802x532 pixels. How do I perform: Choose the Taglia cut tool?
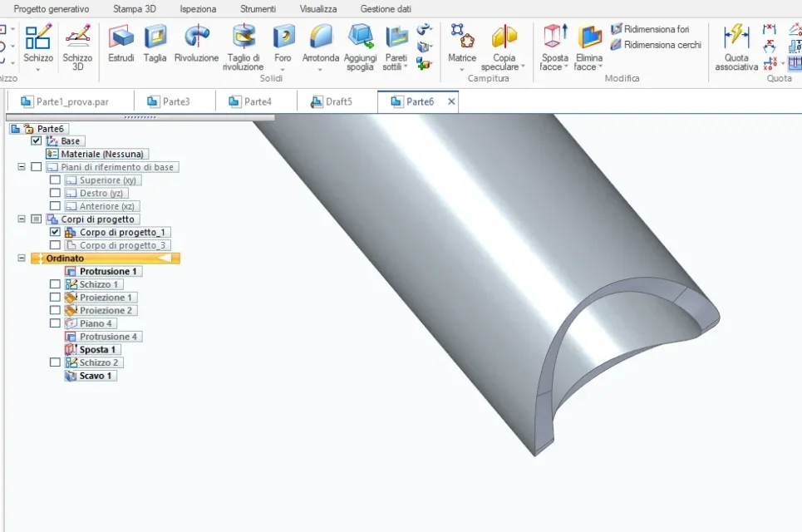click(155, 44)
